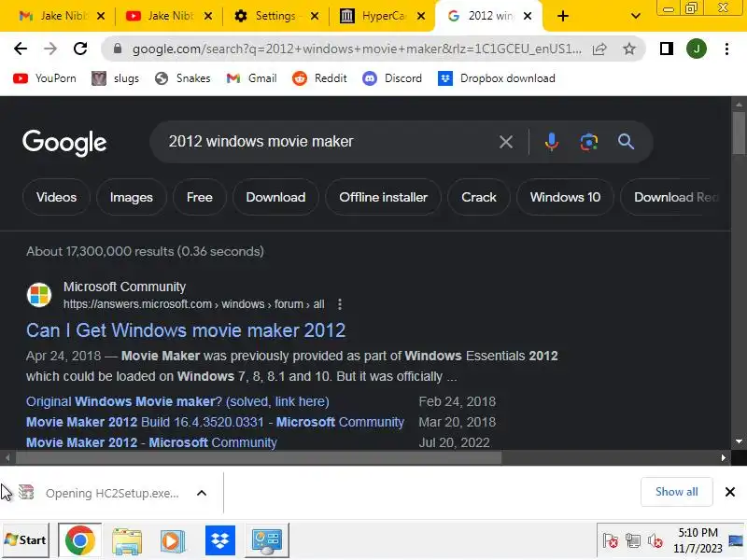Click the vertical scrollbar thumb
747x560 pixels.
[x=739, y=133]
